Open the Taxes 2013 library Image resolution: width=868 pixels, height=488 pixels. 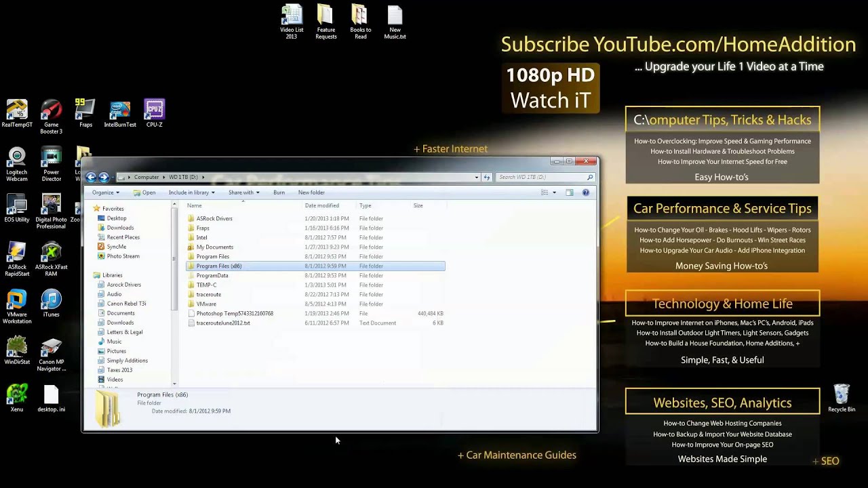coord(119,370)
